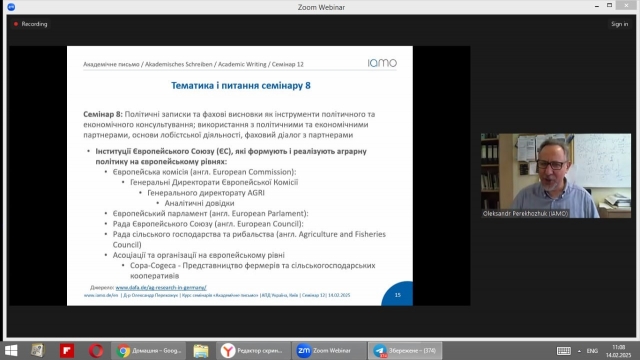Viewport: 640px width, 360px height.
Task: Click the slide number 15 badge
Action: pyautogui.click(x=397, y=293)
